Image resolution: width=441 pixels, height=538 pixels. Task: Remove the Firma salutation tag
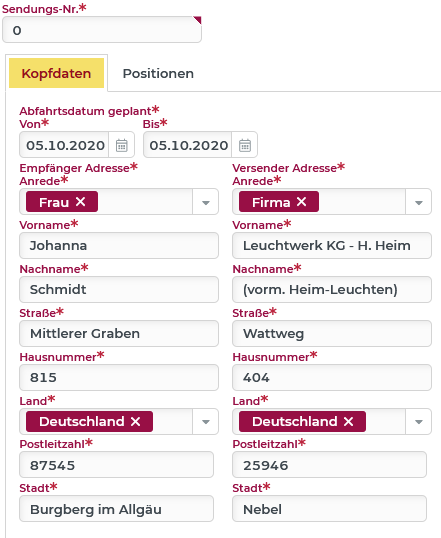point(301,202)
